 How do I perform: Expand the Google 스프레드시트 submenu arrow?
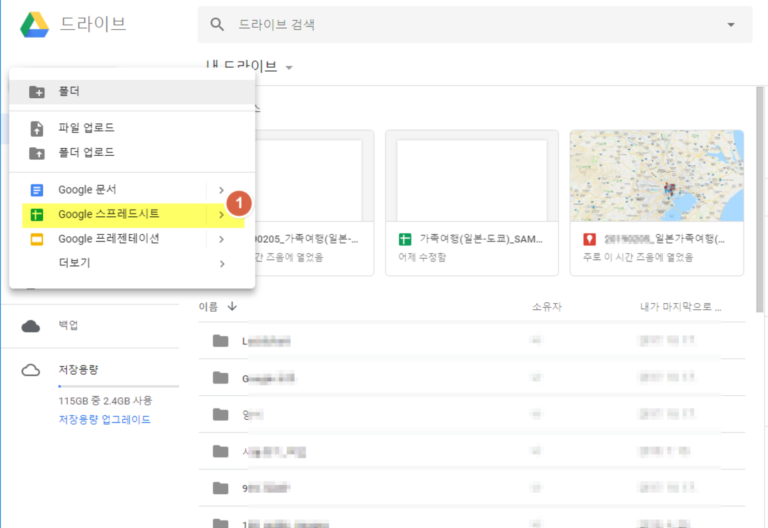coord(221,215)
